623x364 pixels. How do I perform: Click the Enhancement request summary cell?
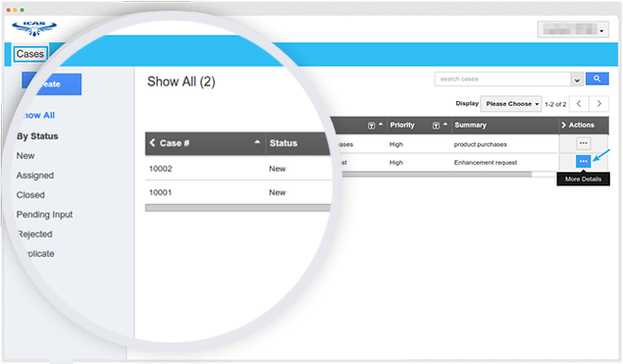tap(486, 163)
